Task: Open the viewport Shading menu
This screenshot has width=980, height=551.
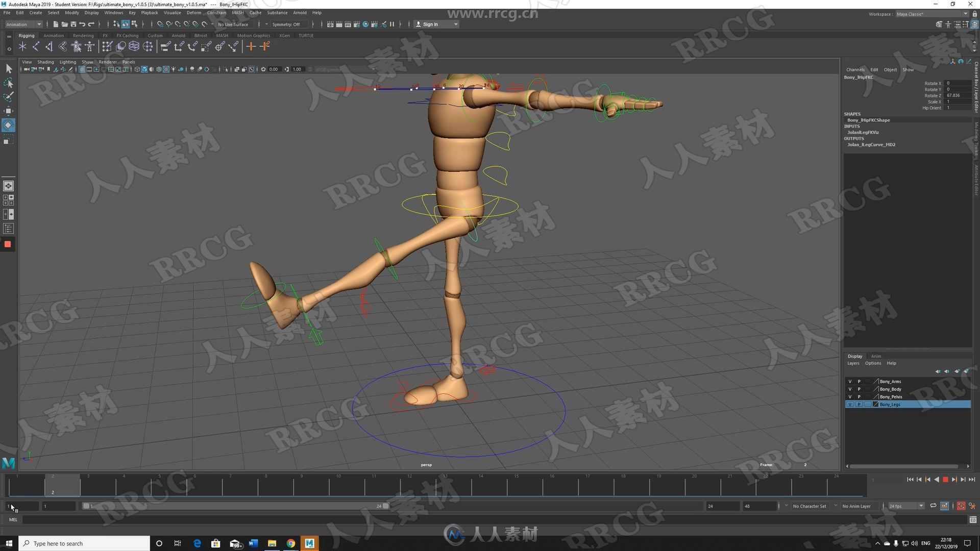Action: 45,62
